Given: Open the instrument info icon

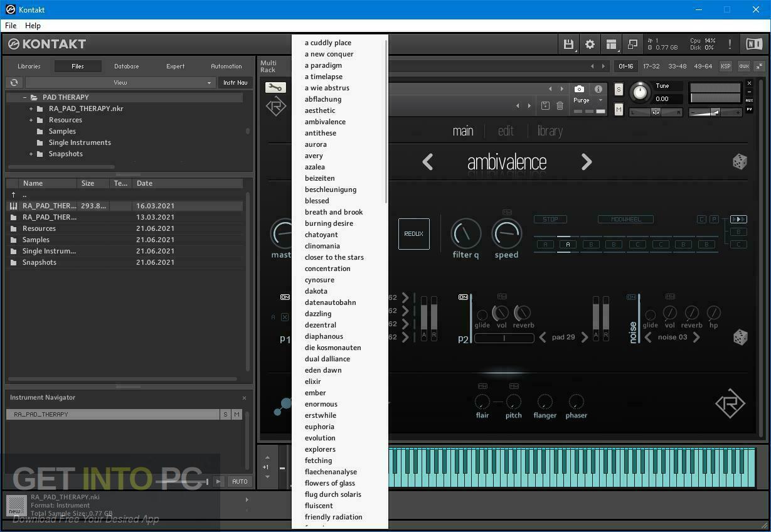Looking at the screenshot, I should coord(598,89).
